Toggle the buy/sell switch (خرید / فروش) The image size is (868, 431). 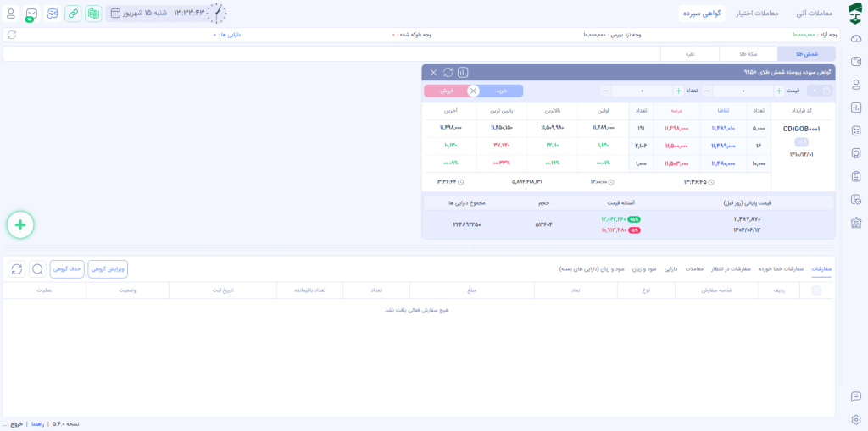point(473,91)
